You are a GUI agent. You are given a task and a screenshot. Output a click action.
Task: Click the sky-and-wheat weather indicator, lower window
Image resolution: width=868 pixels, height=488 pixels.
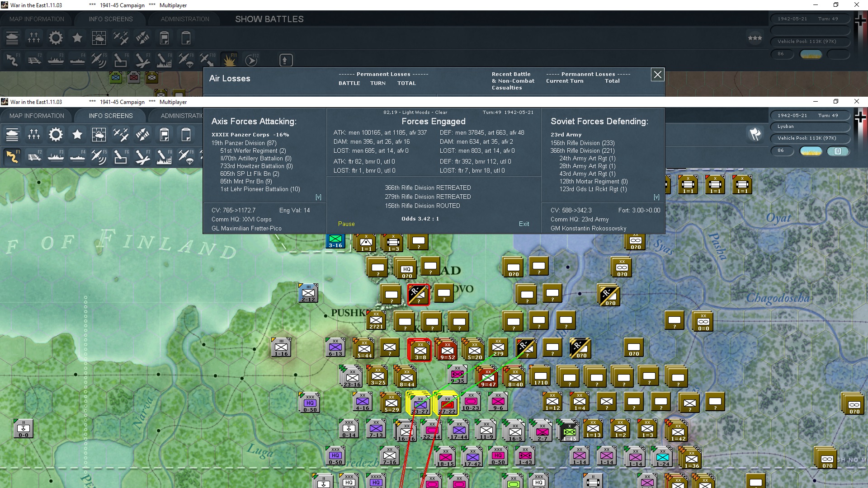(811, 151)
